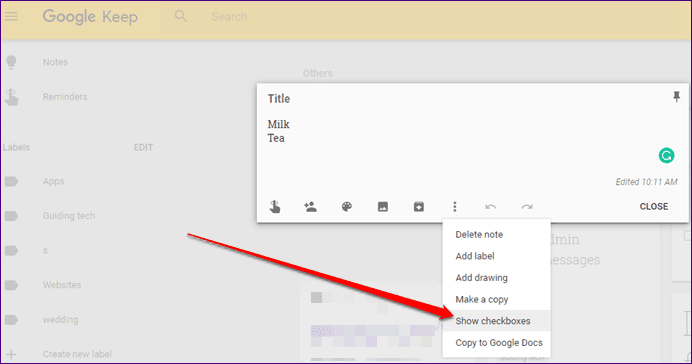This screenshot has width=692, height=364.
Task: Edit labels via EDIT button
Action: (143, 147)
